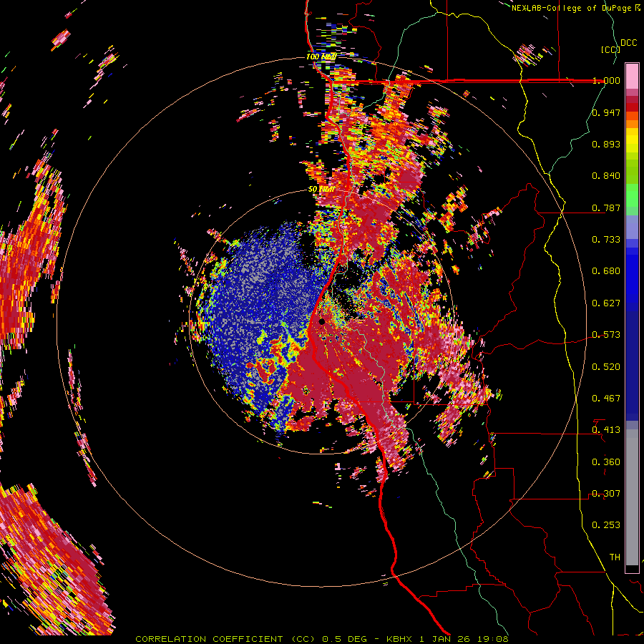Select the 0.733 scale value
Image resolution: width=644 pixels, height=644 pixels.
coord(606,240)
